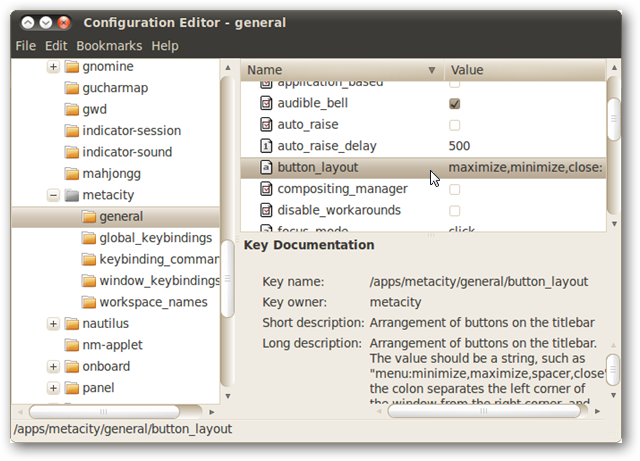Enable the auto_raise checkbox
640x461 pixels.
(454, 125)
